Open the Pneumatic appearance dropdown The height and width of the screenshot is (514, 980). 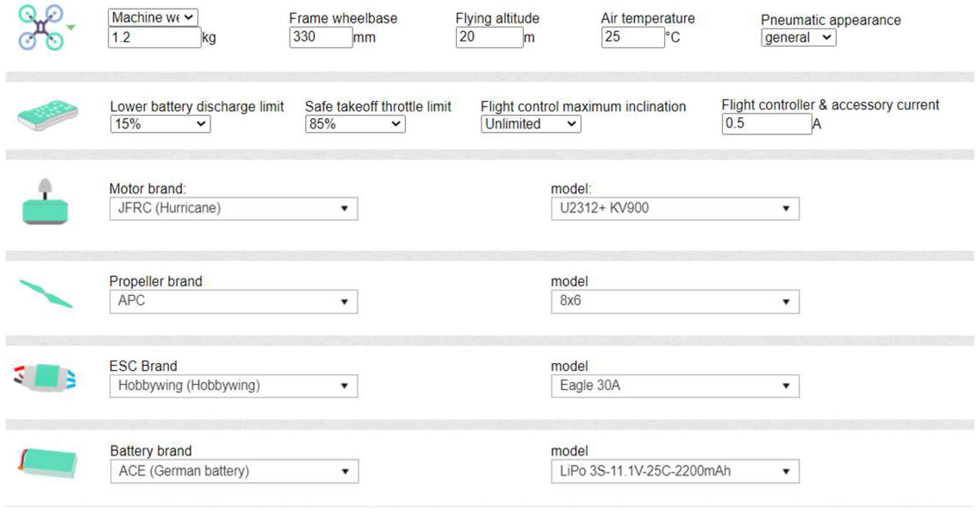(798, 38)
